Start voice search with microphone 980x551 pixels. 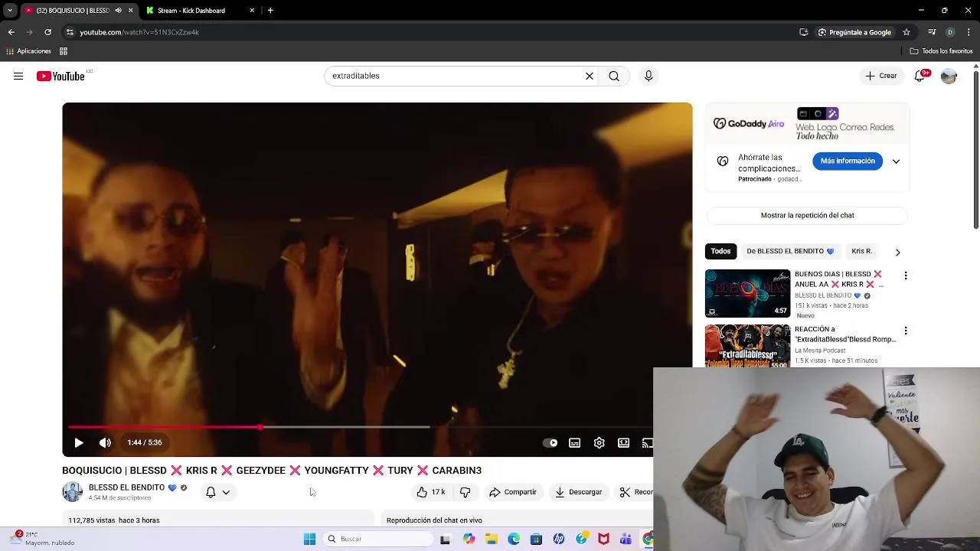(x=648, y=76)
